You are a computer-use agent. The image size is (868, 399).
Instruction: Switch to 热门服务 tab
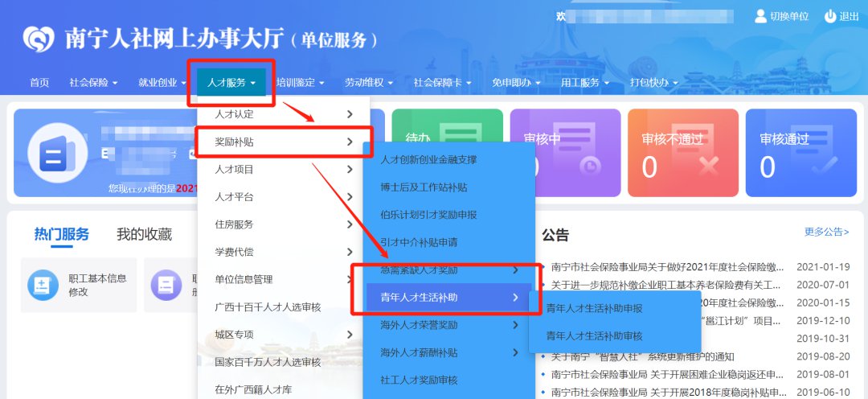[x=61, y=234]
